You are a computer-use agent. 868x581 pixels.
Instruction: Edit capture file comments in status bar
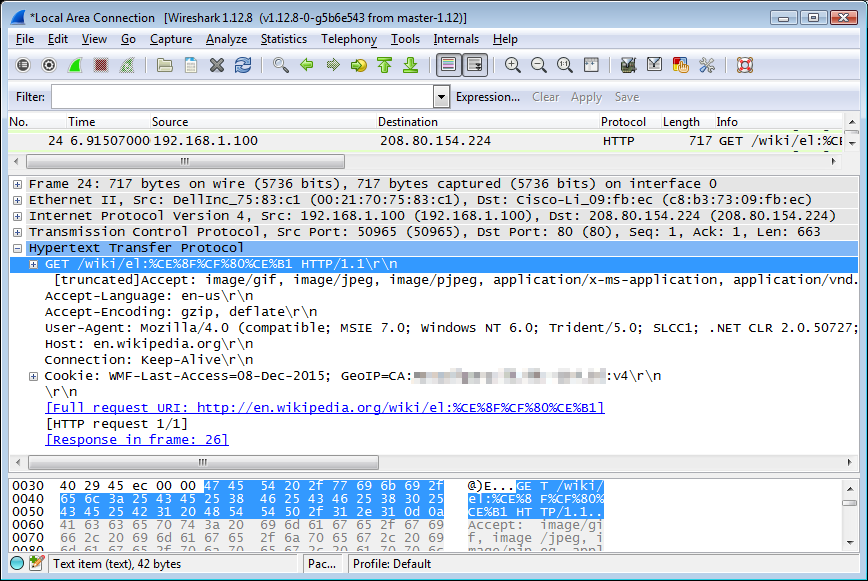(x=37, y=563)
